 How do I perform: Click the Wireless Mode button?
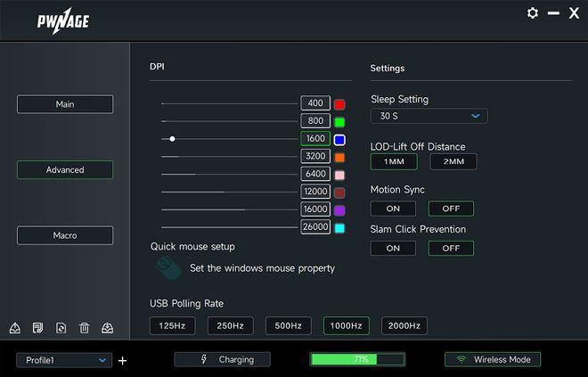(493, 359)
